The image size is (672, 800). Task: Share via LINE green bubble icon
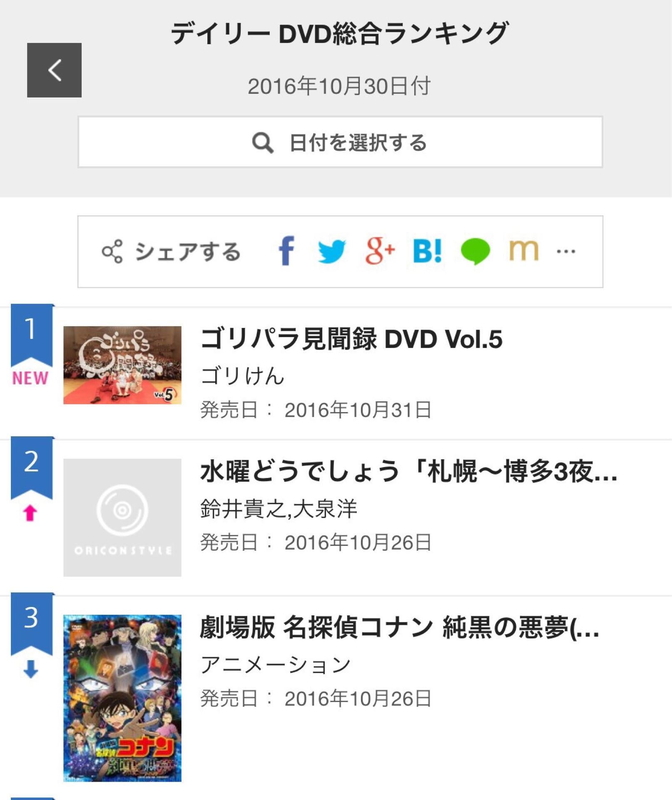pyautogui.click(x=475, y=251)
